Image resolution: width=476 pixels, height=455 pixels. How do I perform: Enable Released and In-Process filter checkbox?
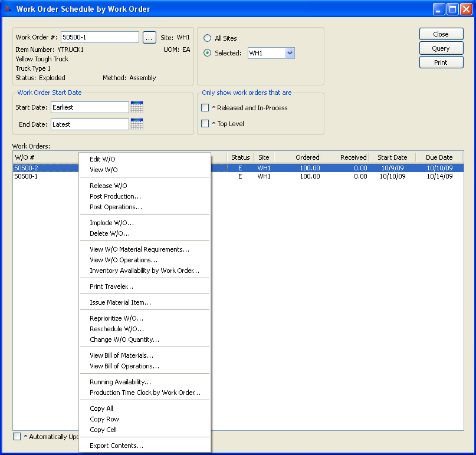tap(205, 108)
